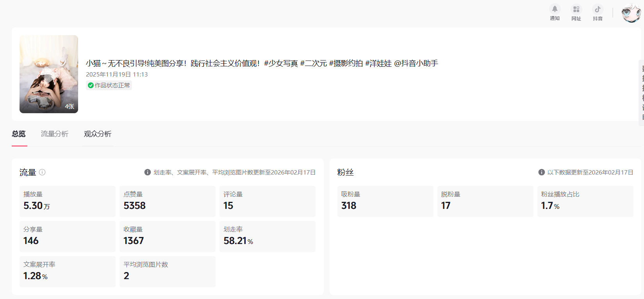Open the collapsed side panel at right edge
The height and width of the screenshot is (299, 644).
pos(641,93)
